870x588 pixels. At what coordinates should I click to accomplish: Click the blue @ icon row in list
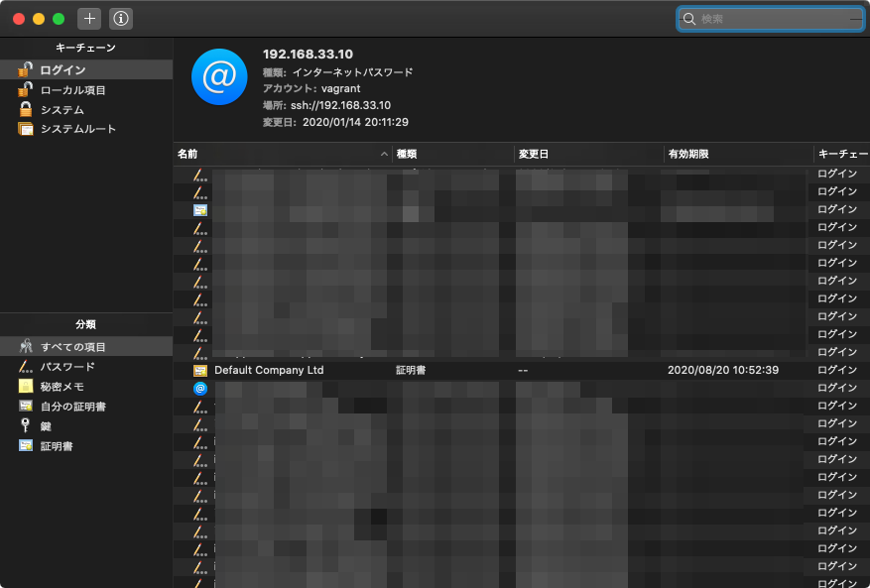(200, 389)
